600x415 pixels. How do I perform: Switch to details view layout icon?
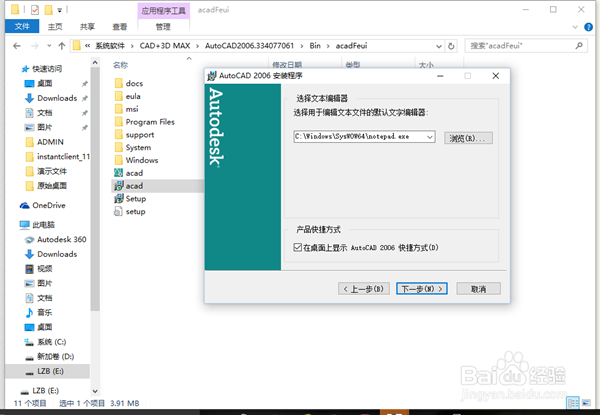pyautogui.click(x=573, y=403)
